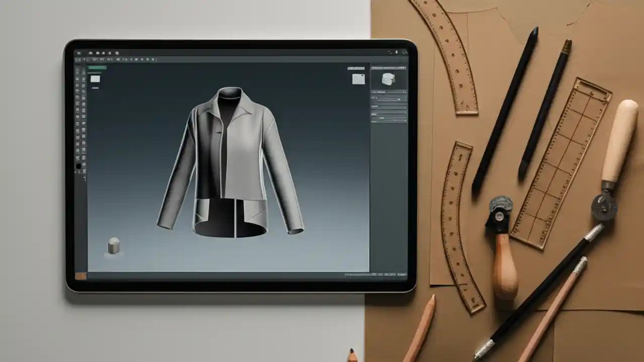644x362 pixels.
Task: Click the highlighted green button near top left
Action: [x=97, y=67]
